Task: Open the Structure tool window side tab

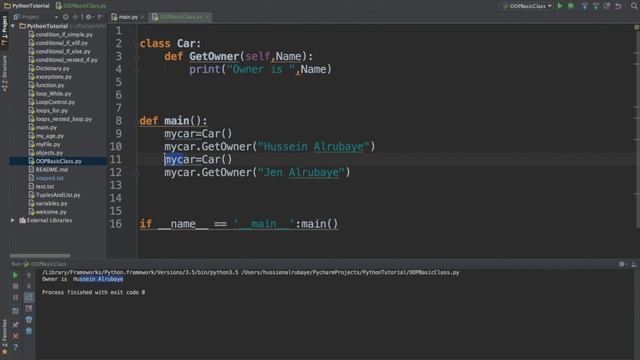Action: [4, 73]
